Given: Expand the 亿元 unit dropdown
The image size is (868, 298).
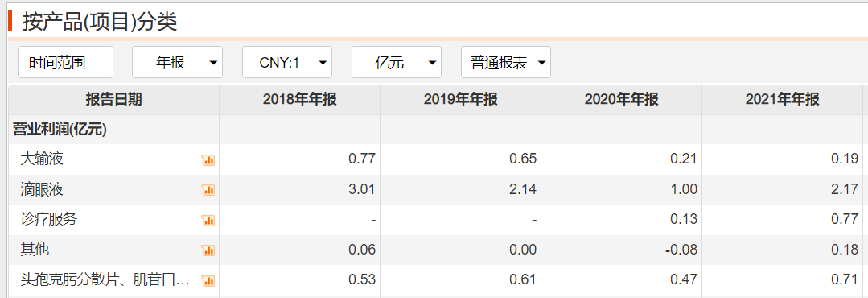Looking at the screenshot, I should pyautogui.click(x=397, y=62).
